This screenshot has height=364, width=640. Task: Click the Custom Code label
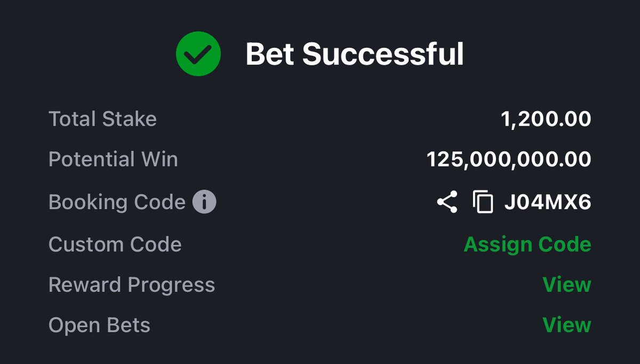[115, 245]
